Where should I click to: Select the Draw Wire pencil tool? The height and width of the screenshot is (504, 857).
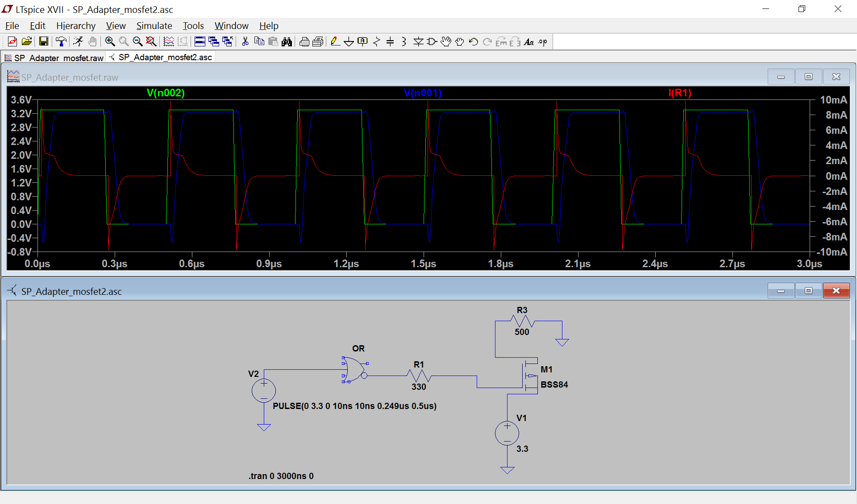coord(335,42)
